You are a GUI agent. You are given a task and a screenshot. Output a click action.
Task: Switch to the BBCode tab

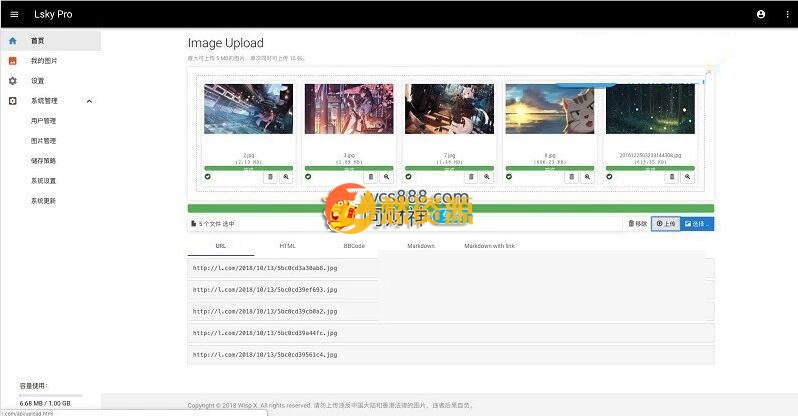click(x=354, y=246)
